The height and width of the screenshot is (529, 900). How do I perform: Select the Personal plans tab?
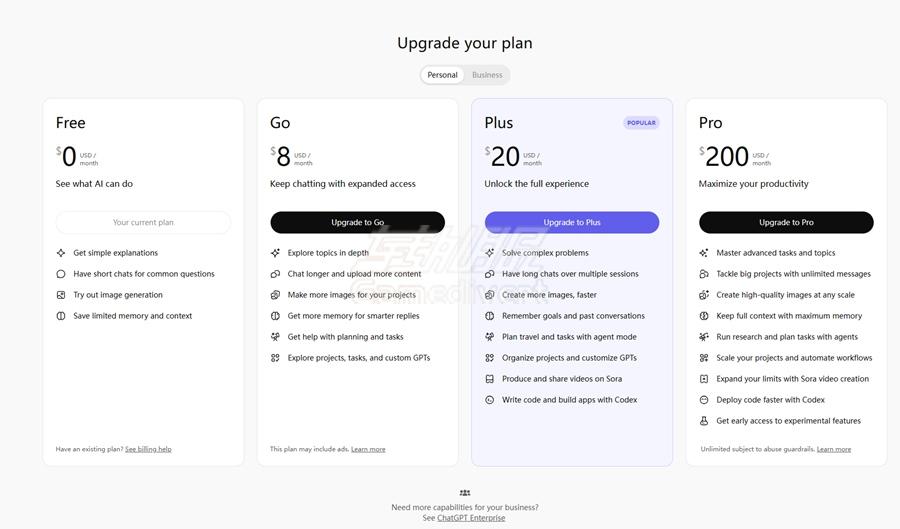(442, 75)
